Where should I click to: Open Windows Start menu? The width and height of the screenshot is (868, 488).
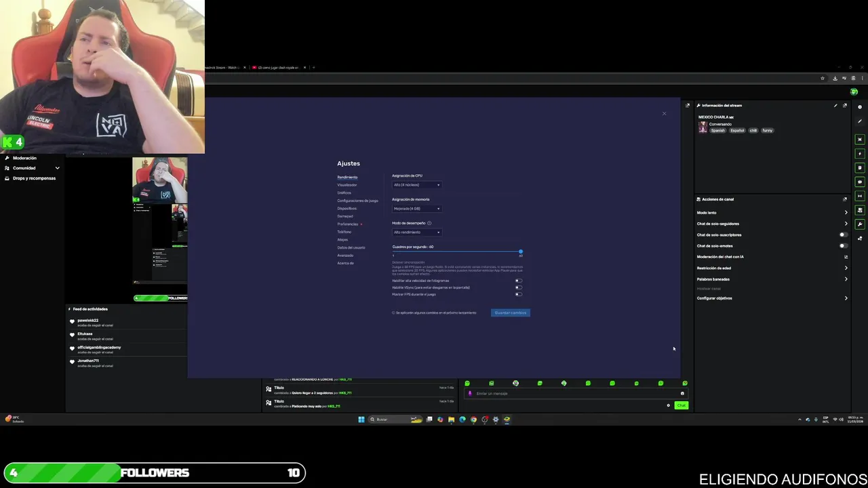361,420
